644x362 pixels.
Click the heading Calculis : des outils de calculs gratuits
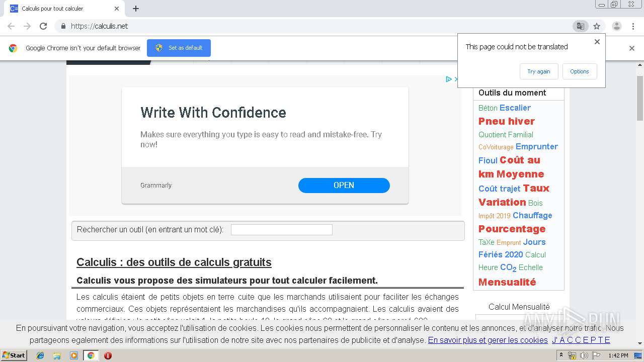click(174, 262)
